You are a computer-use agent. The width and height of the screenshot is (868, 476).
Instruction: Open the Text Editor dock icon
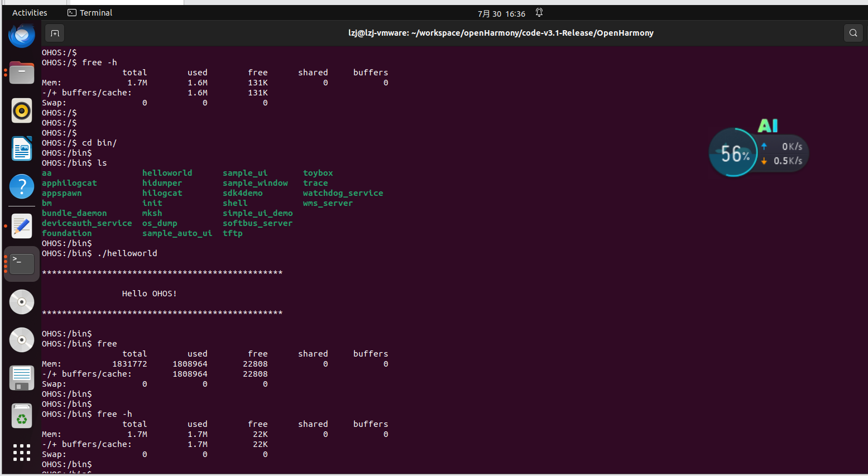[22, 226]
